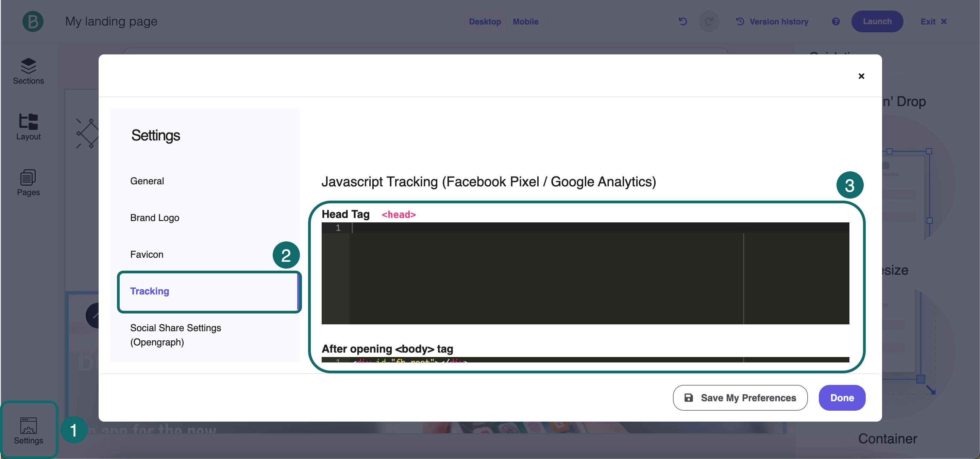The image size is (980, 459).
Task: Click the redo arrow icon
Action: point(708,21)
